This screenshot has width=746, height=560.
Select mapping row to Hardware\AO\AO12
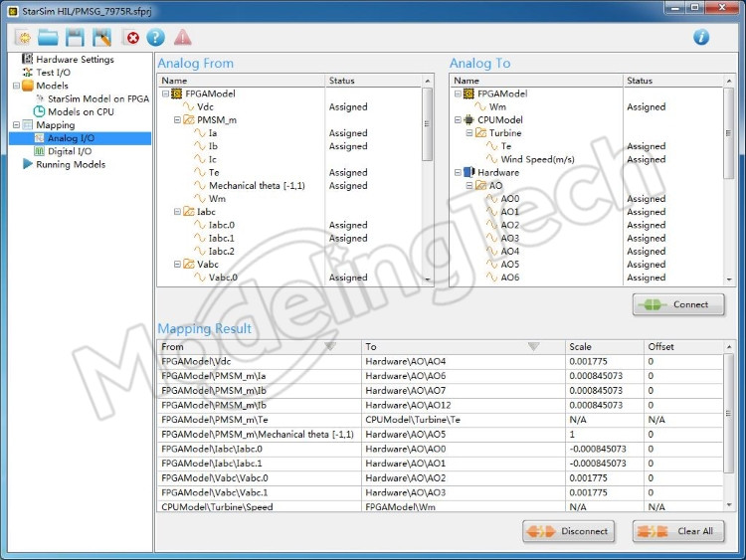[440, 406]
